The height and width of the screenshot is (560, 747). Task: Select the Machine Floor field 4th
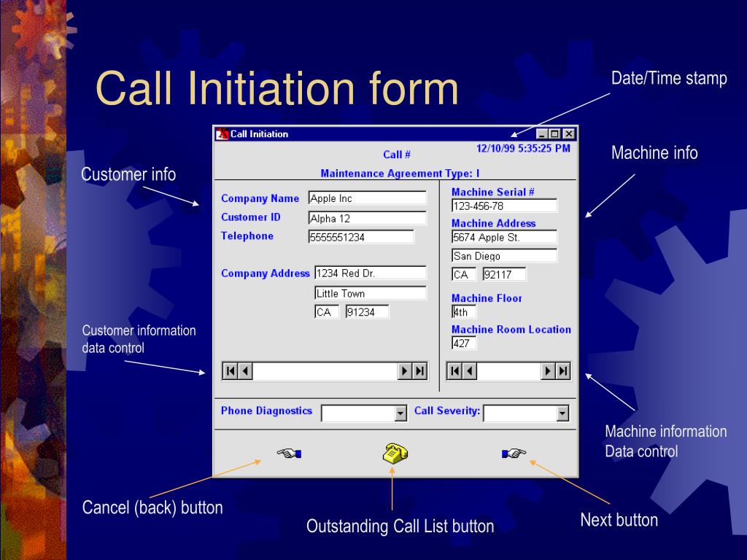pos(463,312)
